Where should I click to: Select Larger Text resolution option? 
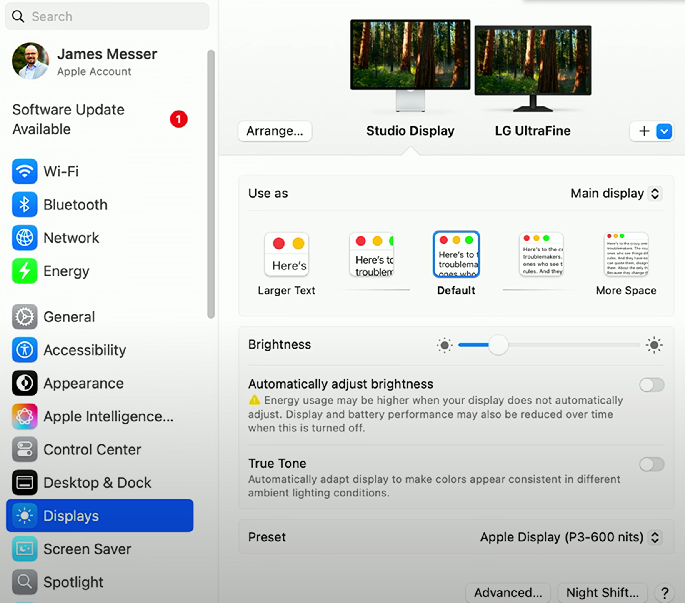pyautogui.click(x=287, y=263)
